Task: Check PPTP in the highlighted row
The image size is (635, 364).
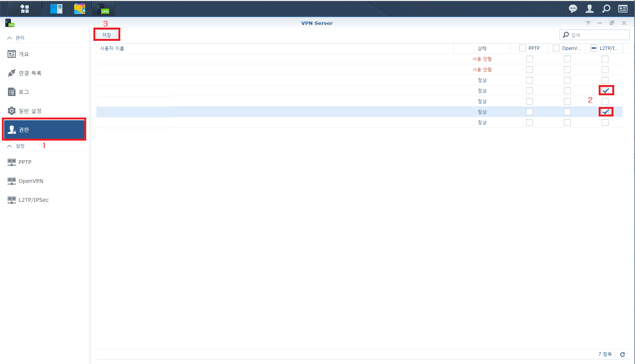Action: [x=529, y=112]
